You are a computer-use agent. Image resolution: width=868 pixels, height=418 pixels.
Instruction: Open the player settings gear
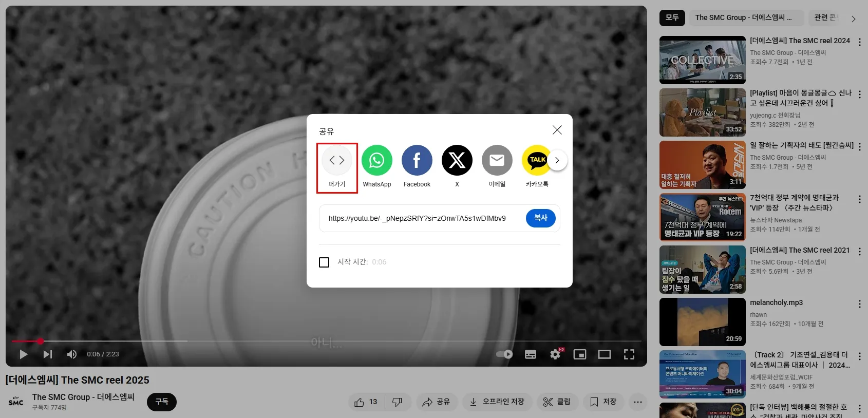tap(556, 354)
